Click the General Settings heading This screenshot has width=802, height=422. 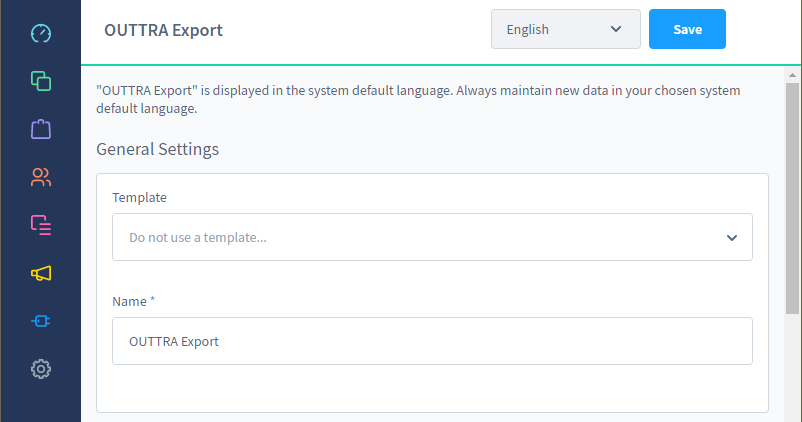pos(158,149)
